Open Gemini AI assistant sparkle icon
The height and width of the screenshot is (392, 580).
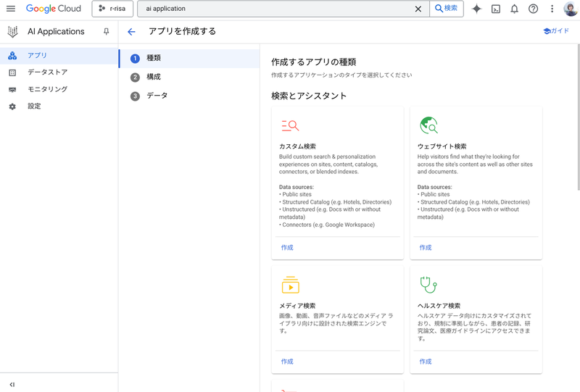click(x=477, y=9)
